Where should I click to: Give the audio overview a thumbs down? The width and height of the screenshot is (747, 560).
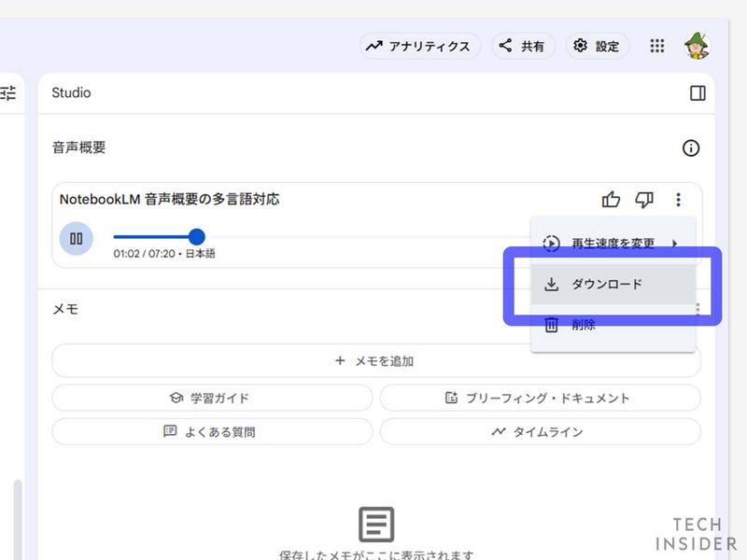click(x=644, y=199)
